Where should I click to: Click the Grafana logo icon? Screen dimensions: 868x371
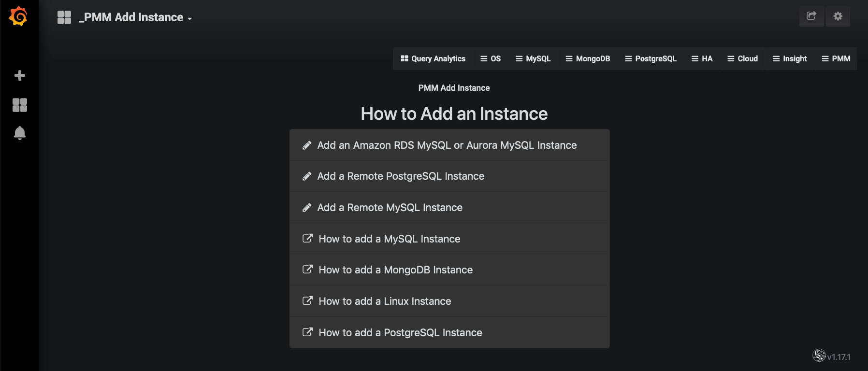[x=18, y=16]
